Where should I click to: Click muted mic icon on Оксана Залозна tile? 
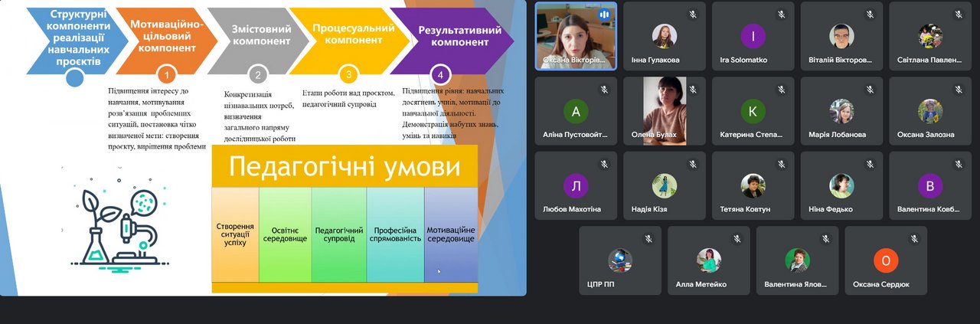coord(959,90)
